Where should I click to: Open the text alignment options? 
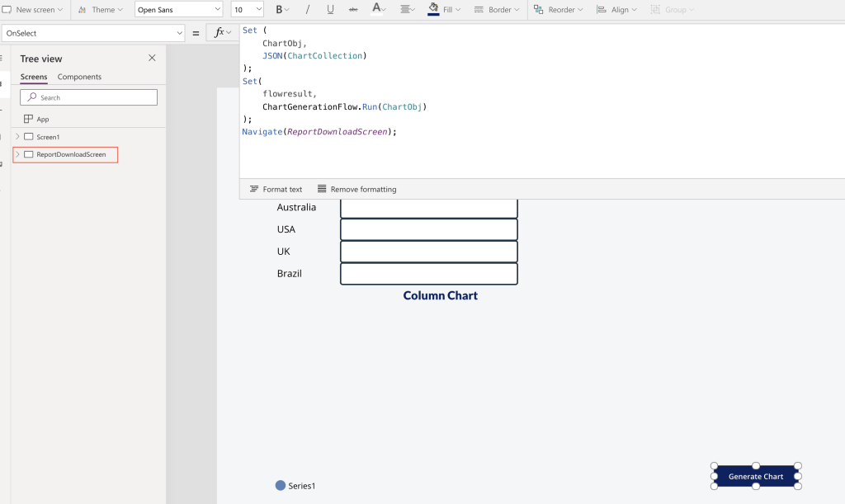point(408,10)
